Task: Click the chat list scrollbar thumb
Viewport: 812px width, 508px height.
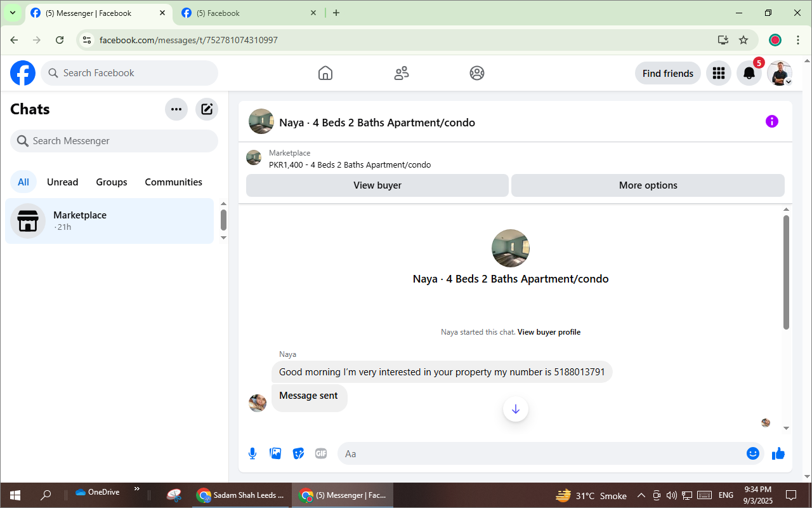Action: tap(223, 220)
